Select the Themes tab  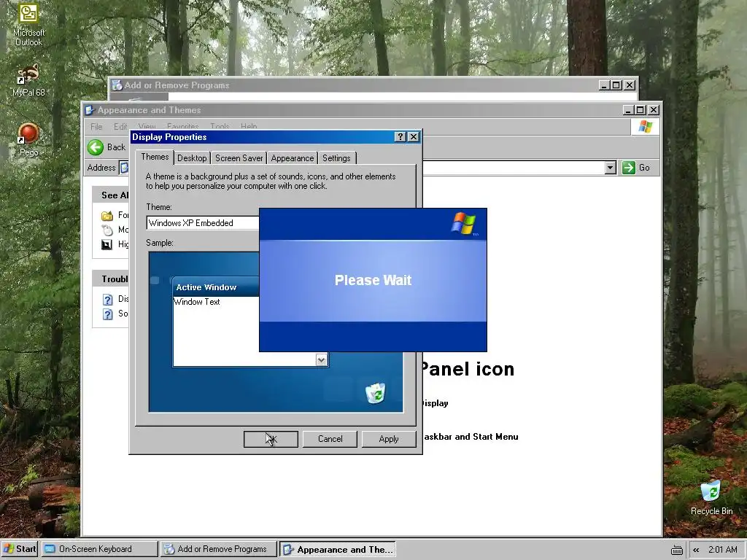click(155, 157)
